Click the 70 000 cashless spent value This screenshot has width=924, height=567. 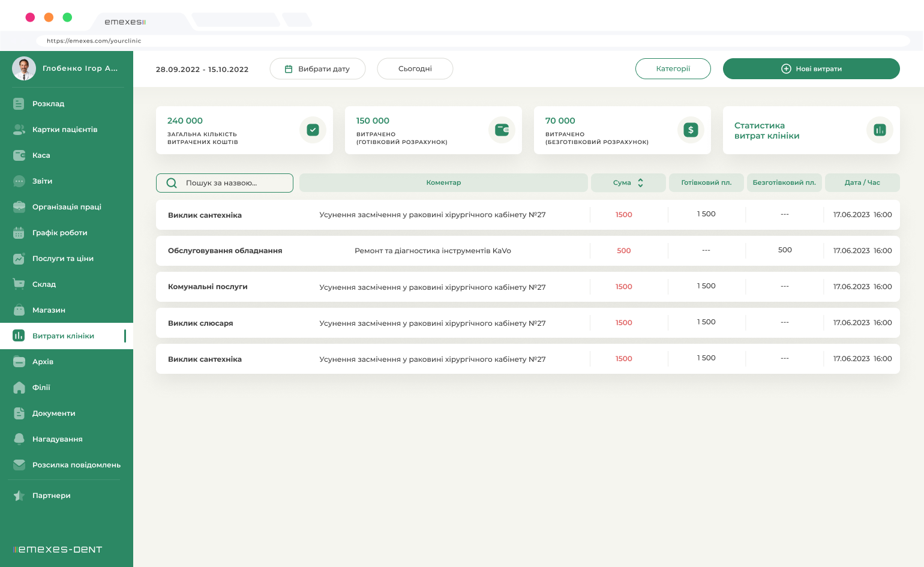pos(560,121)
